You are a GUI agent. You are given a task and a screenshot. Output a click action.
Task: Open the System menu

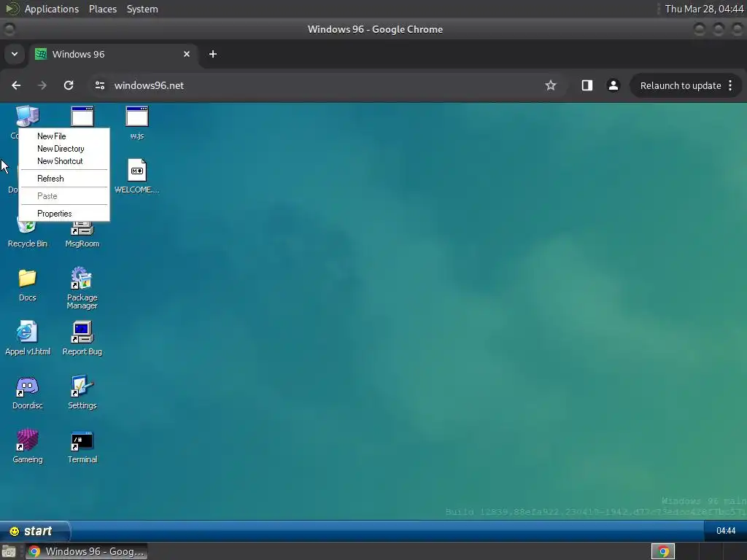(142, 9)
